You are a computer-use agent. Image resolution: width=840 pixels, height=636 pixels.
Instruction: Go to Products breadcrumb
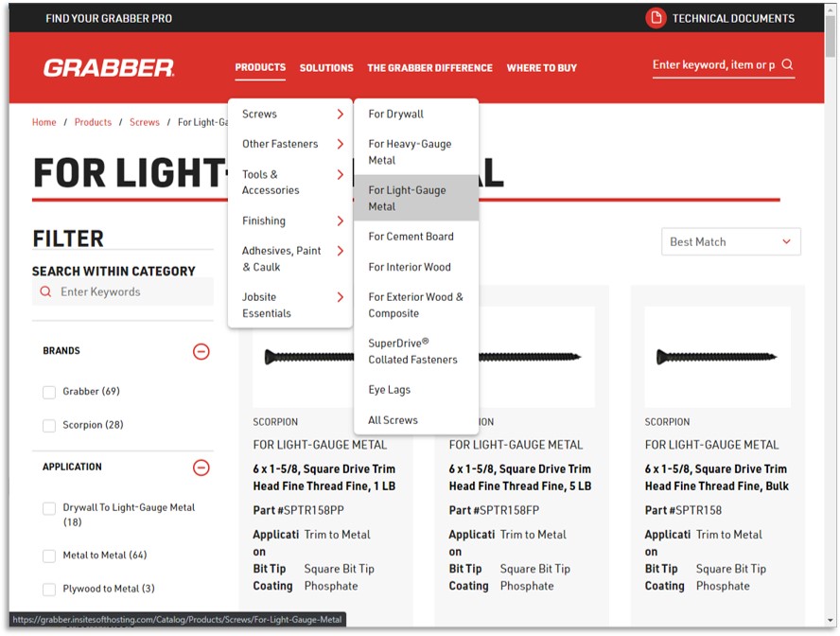(93, 122)
